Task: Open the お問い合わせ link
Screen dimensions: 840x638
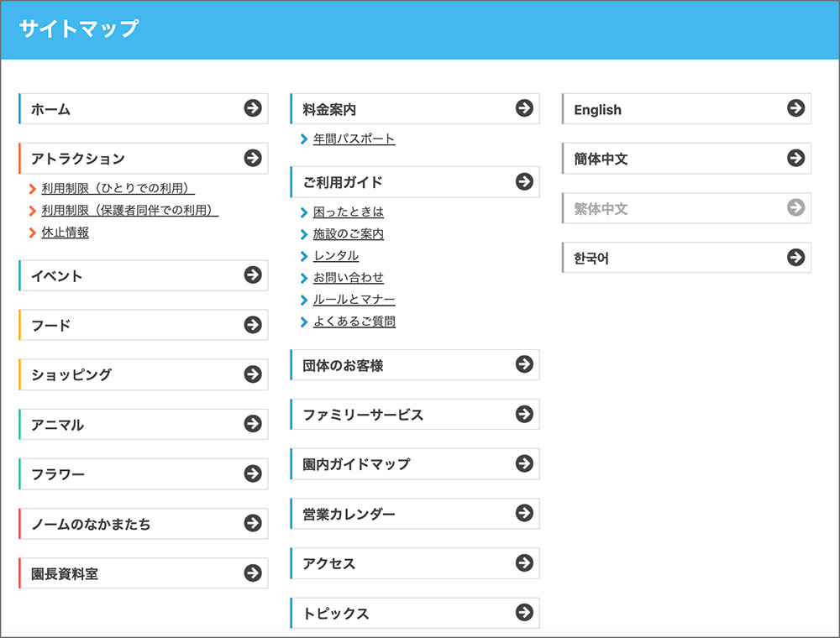Action: coord(349,278)
